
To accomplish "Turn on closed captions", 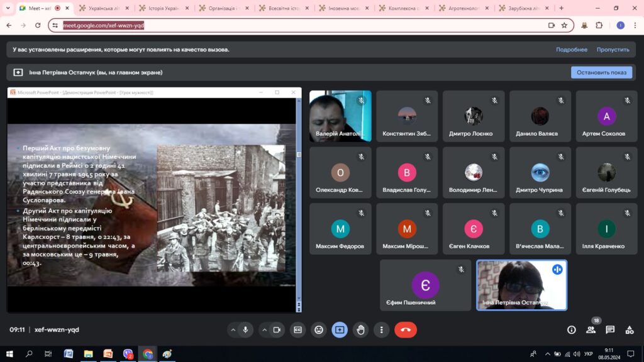I will 298,329.
